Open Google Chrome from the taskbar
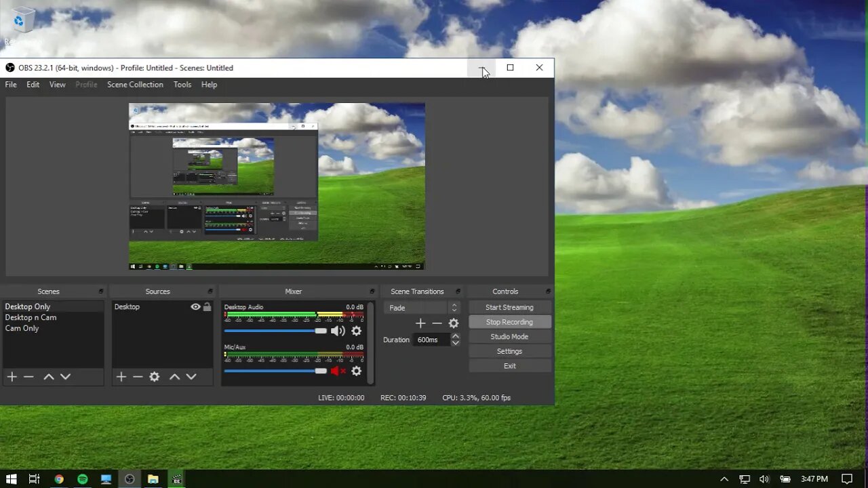 [59, 479]
